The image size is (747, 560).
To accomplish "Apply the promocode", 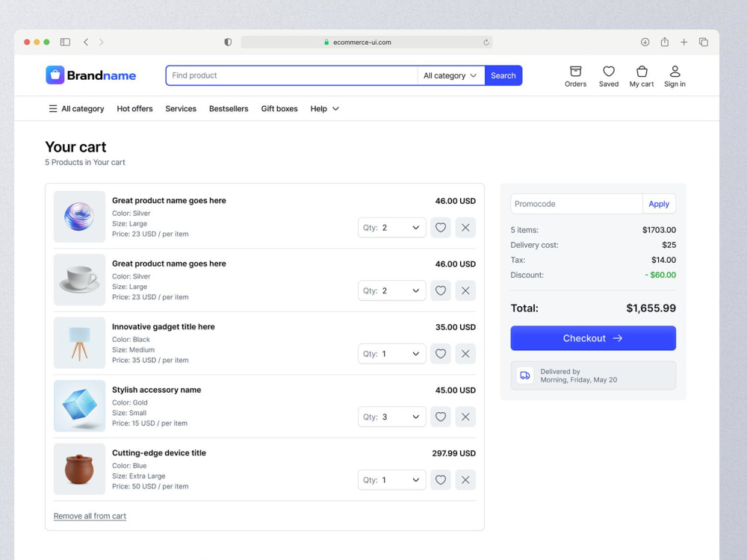I will [659, 204].
